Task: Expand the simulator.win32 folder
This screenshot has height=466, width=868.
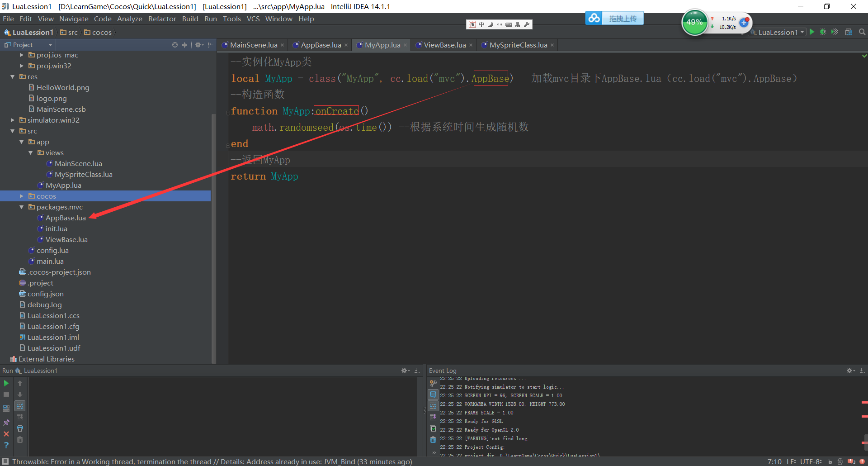Action: click(12, 120)
